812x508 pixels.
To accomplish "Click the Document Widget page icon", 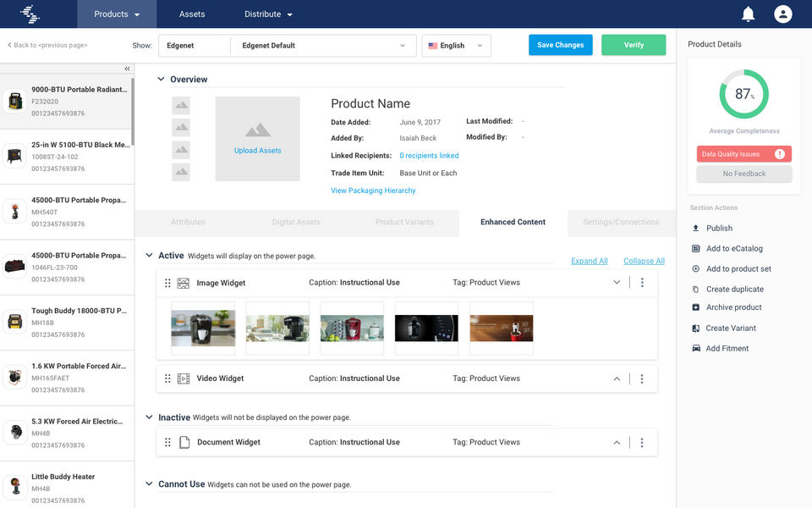I will click(184, 442).
